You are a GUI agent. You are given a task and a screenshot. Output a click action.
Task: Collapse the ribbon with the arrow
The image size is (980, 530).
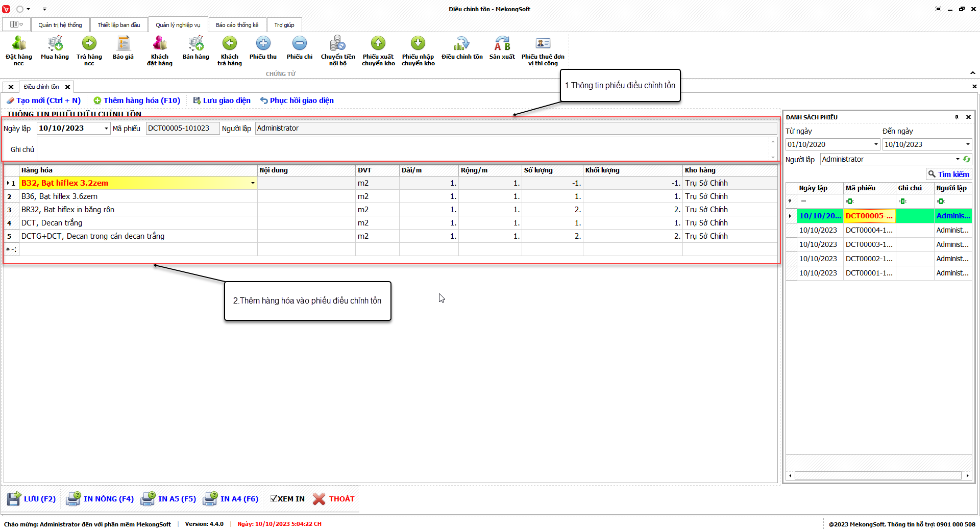973,73
